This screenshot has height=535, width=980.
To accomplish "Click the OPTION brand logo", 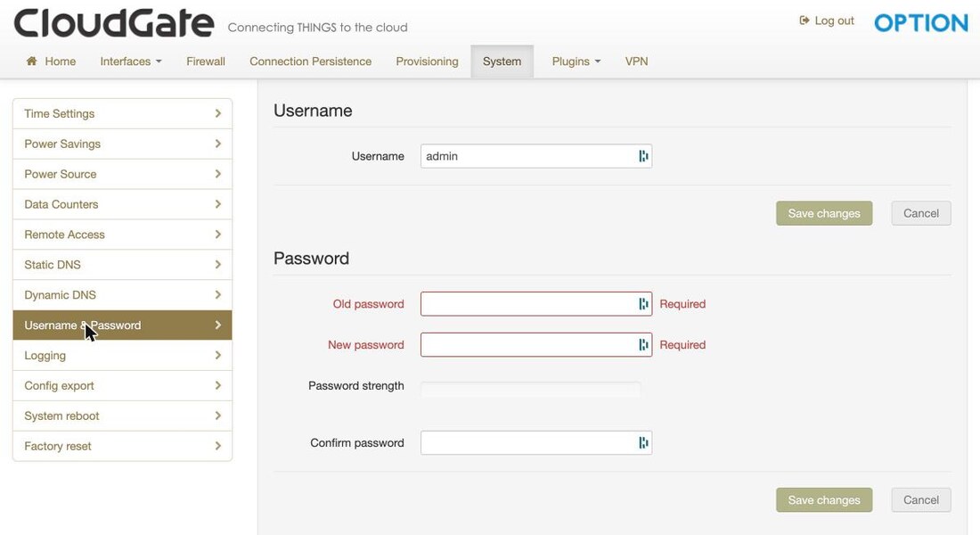I will (x=920, y=23).
